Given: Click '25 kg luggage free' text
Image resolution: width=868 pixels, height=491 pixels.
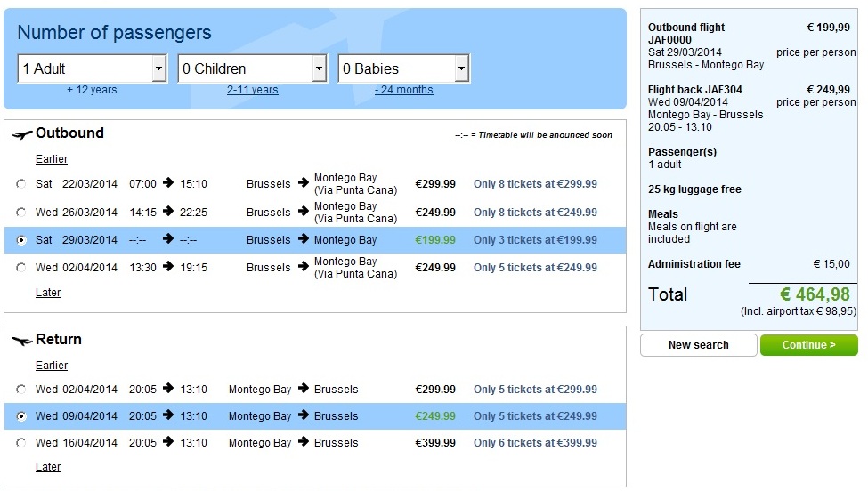Looking at the screenshot, I should (x=694, y=189).
